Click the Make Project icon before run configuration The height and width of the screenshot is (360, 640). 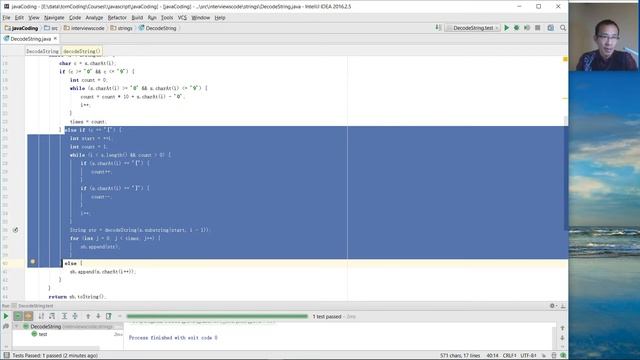pyautogui.click(x=438, y=28)
